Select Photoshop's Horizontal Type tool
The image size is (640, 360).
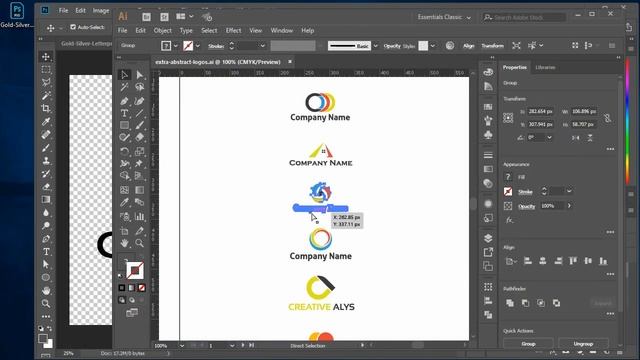[x=46, y=251]
